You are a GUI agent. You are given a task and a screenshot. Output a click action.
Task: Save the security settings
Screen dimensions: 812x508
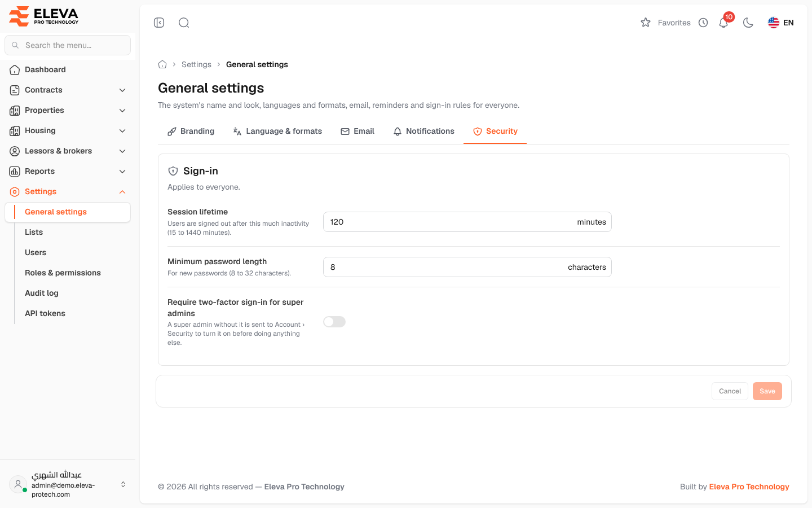767,391
